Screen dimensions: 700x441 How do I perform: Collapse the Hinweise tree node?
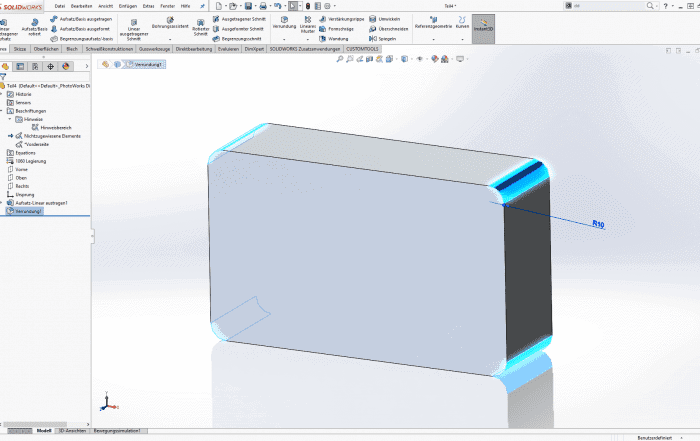pyautogui.click(x=10, y=119)
